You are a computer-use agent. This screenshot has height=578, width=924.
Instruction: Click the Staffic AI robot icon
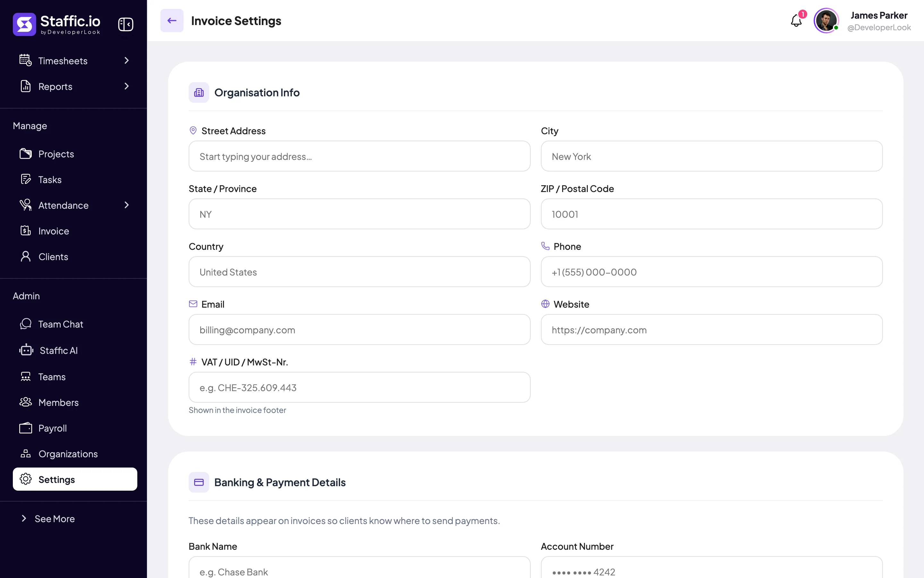[x=26, y=350]
